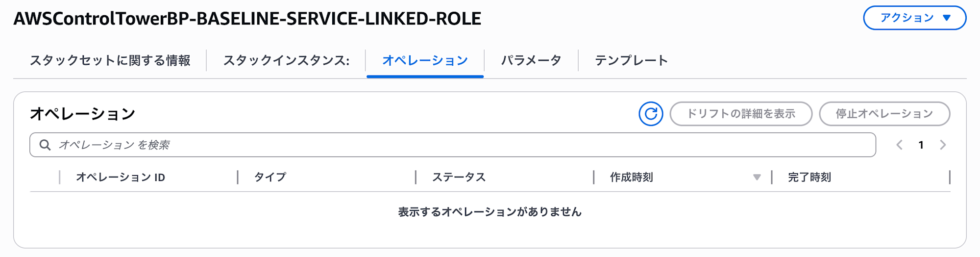Image resolution: width=980 pixels, height=257 pixels.
Task: Open the スタックインスタンス tab
Action: click(x=286, y=61)
